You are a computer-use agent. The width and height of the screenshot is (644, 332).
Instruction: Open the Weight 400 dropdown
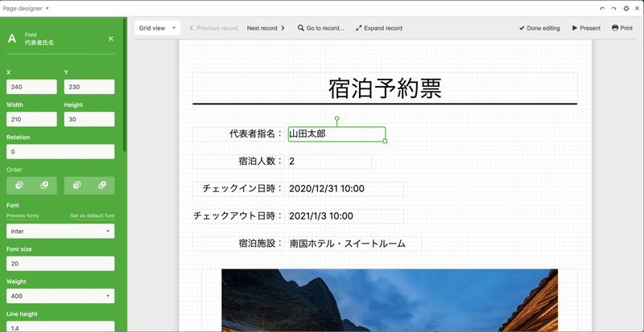(60, 296)
